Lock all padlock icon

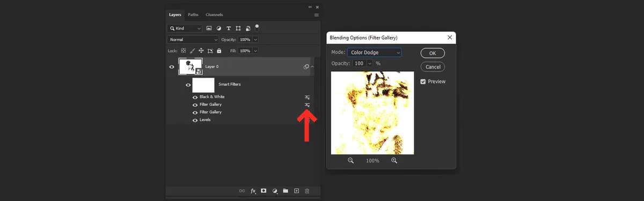pyautogui.click(x=219, y=51)
